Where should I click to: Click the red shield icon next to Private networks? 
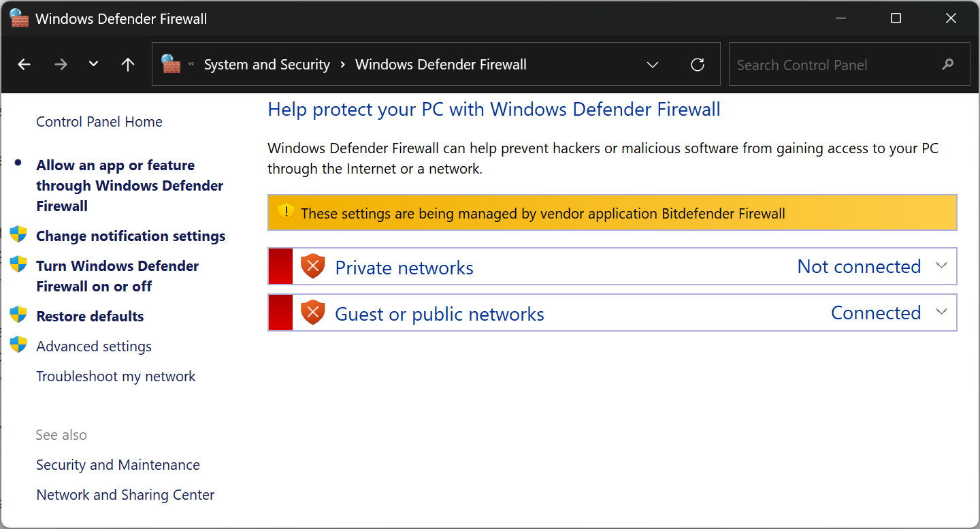click(312, 266)
